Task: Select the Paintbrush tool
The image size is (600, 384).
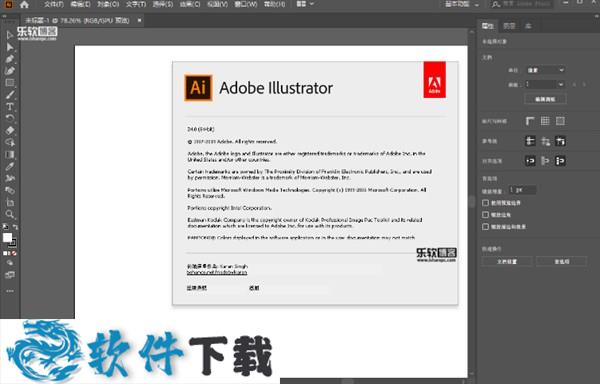Action: (10, 94)
